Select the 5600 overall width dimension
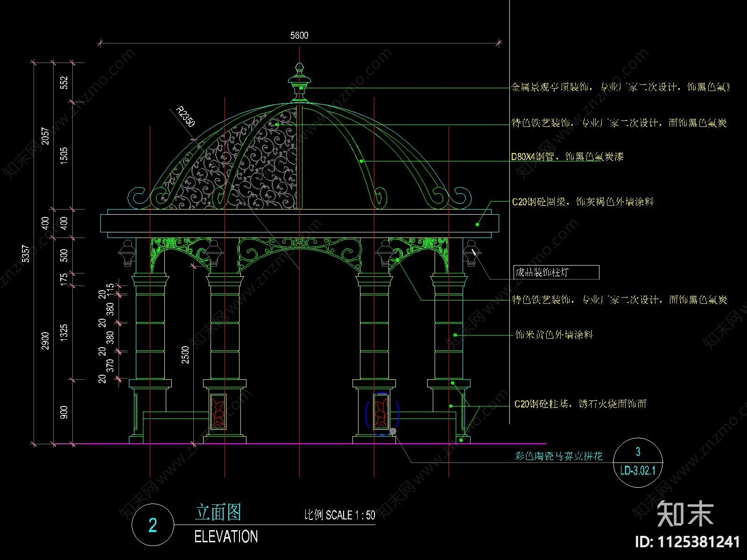 pos(299,35)
